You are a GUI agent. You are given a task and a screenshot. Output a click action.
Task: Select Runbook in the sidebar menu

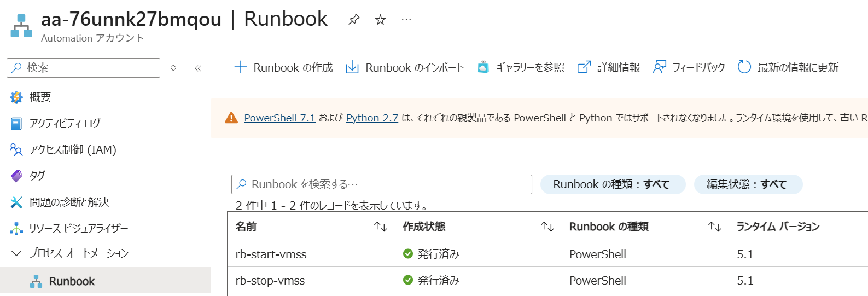(x=106, y=281)
